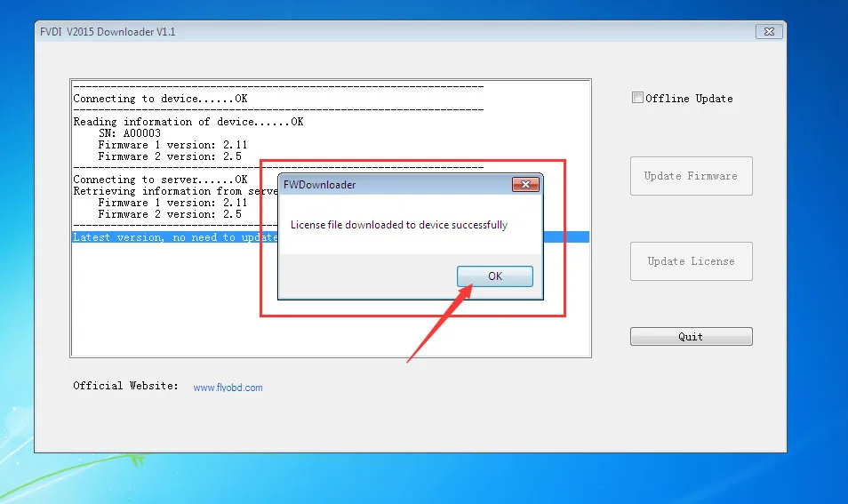Click OK in the FWDownloader dialog
The height and width of the screenshot is (504, 848).
tap(495, 276)
